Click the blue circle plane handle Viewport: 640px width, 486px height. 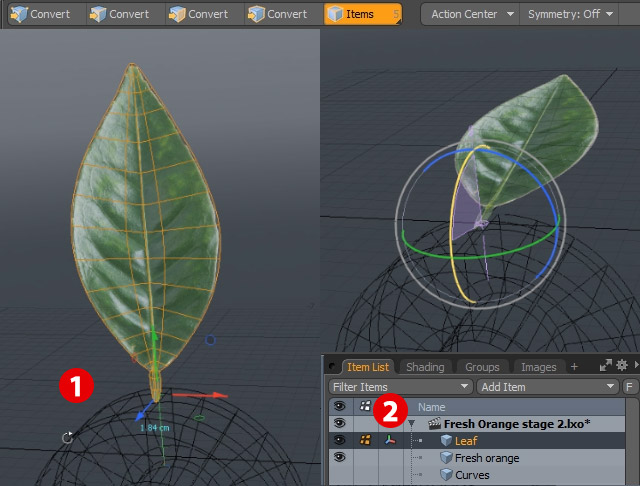click(210, 340)
